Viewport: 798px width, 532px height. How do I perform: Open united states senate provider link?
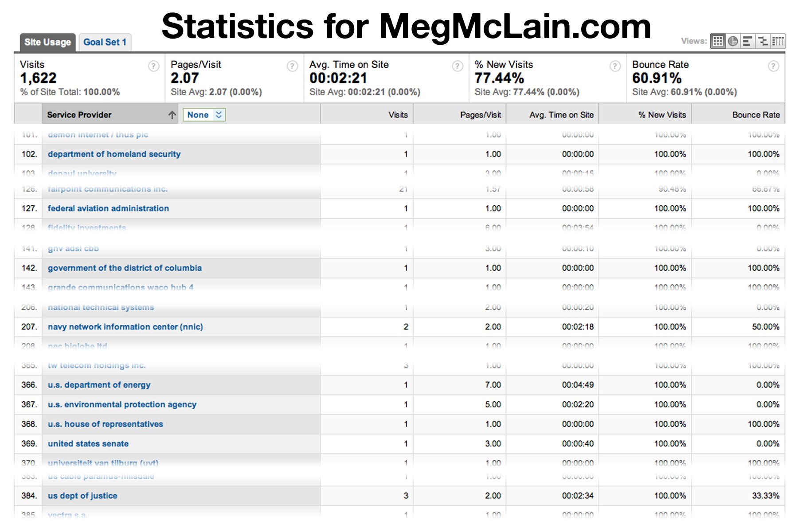click(88, 444)
